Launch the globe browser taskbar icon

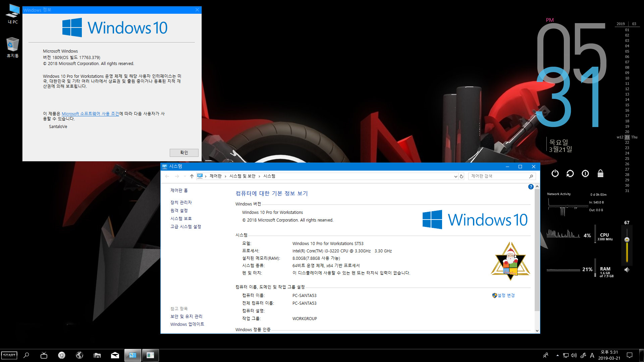pyautogui.click(x=79, y=355)
